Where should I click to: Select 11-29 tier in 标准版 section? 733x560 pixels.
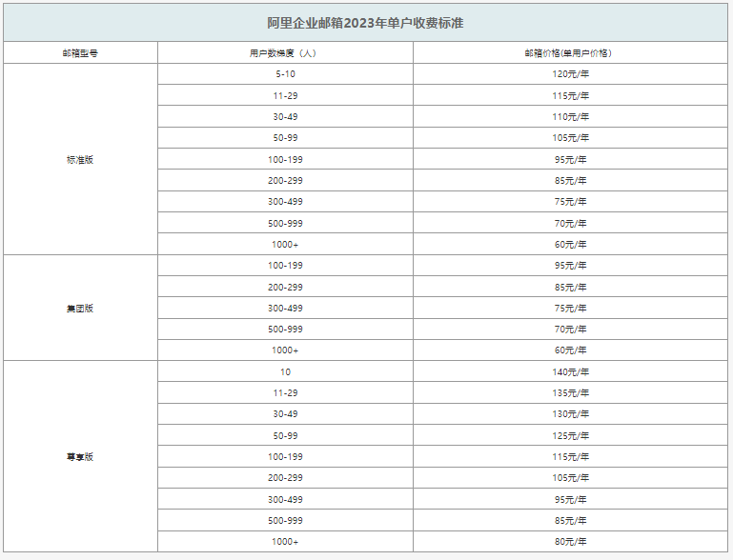pos(285,96)
